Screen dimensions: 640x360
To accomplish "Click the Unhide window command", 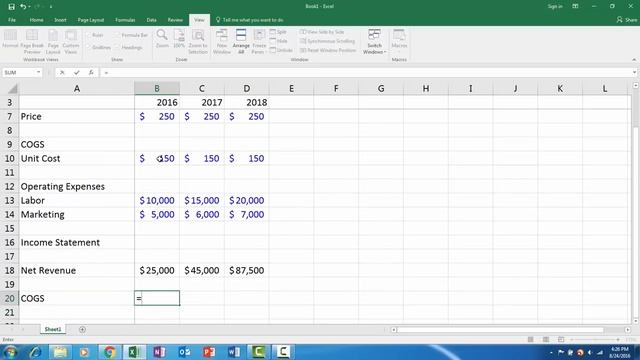I will tap(281, 50).
